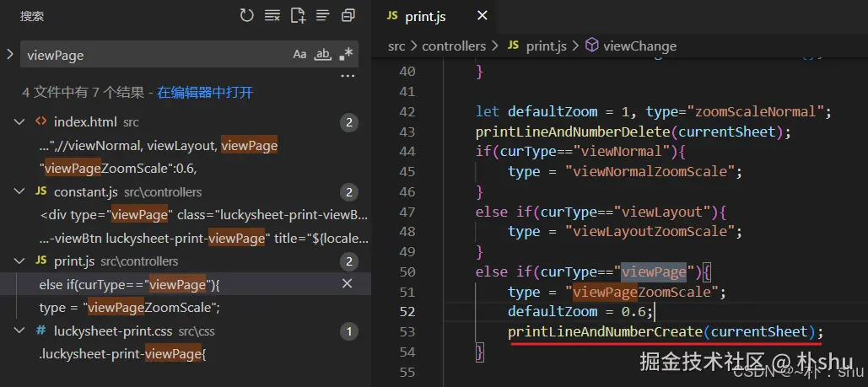Viewport: 868px width, 387px height.
Task: Click line number 50 in gutter
Action: pos(407,271)
